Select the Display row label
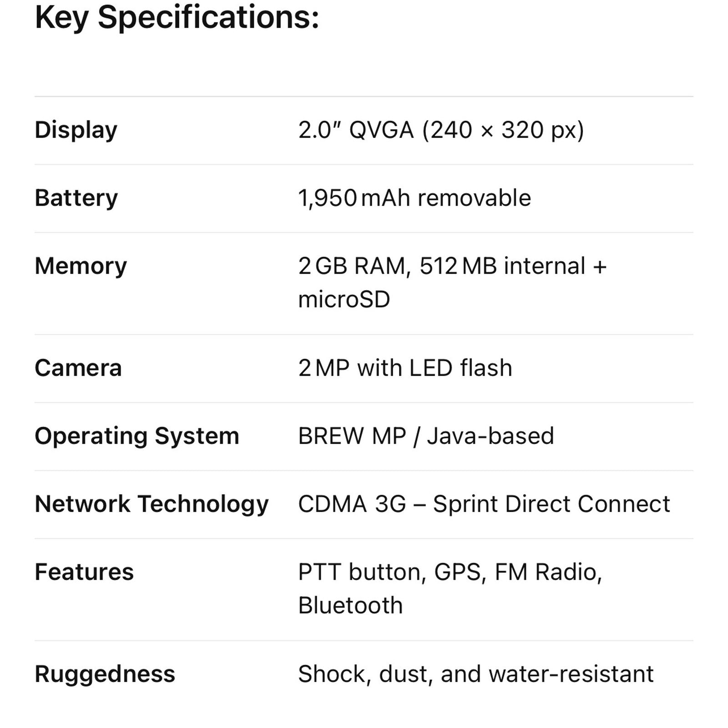 click(x=76, y=130)
